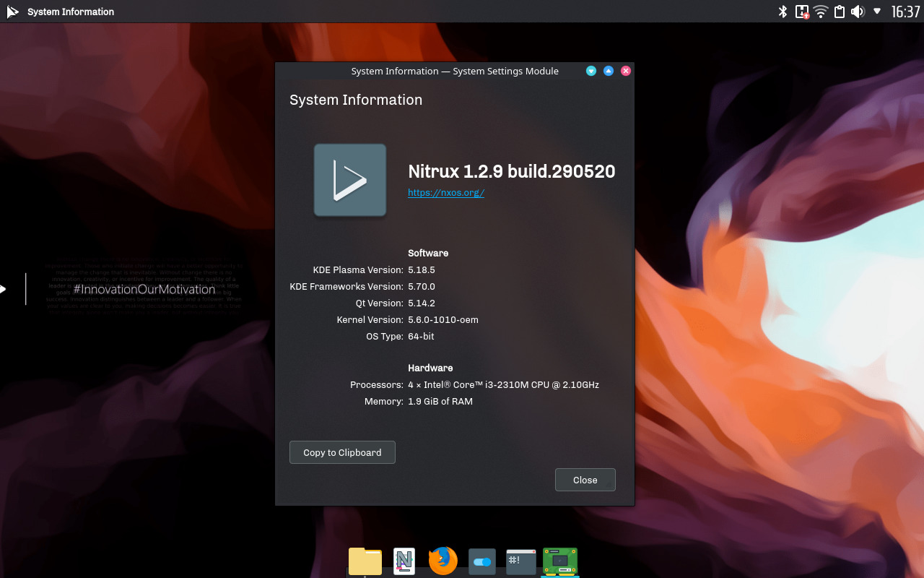Click the Nitrux logo in System Information

[350, 180]
